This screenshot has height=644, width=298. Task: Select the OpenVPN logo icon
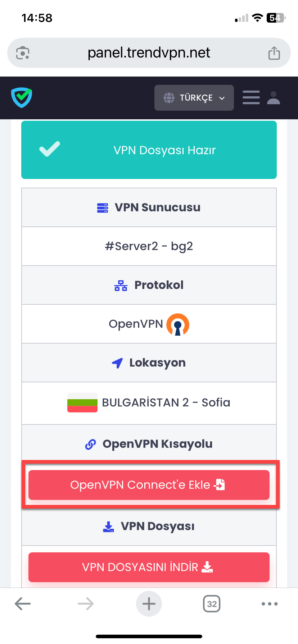pos(177,324)
